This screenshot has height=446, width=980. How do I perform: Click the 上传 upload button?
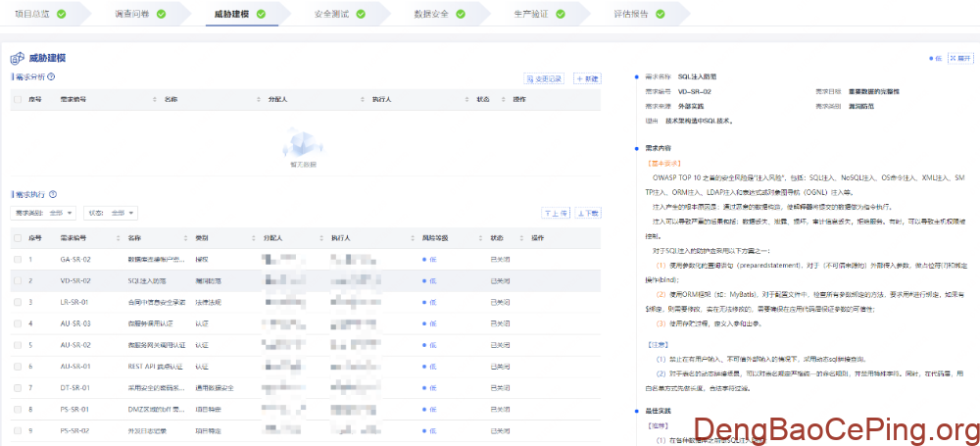coord(556,214)
